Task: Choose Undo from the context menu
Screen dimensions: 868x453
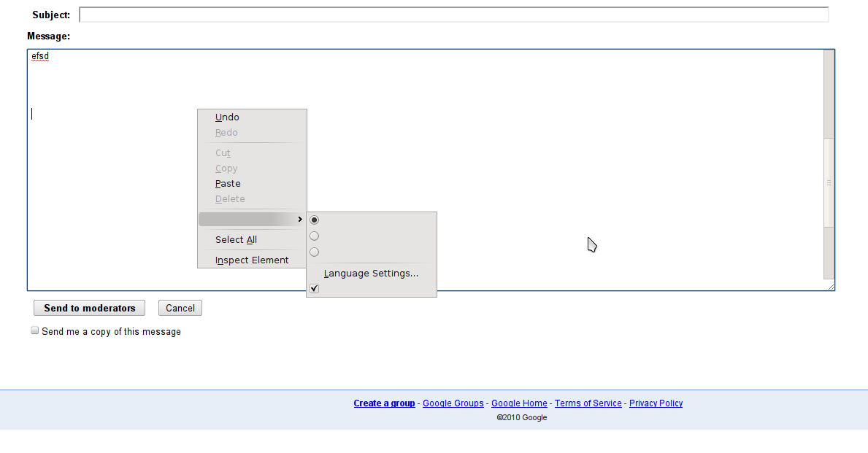Action: click(227, 117)
